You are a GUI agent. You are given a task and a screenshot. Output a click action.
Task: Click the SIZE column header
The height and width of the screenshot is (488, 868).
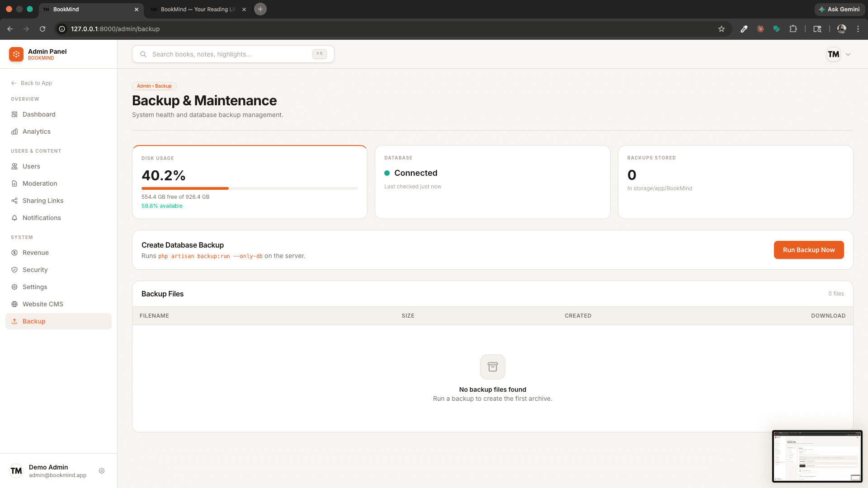(x=408, y=316)
